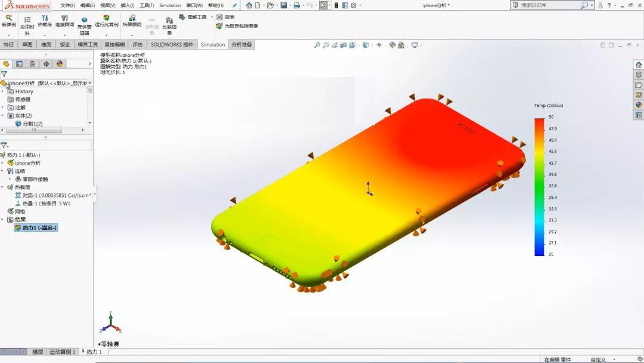644x363 pixels.
Task: Click the 比较结果 compare results icon
Action: pyautogui.click(x=169, y=20)
